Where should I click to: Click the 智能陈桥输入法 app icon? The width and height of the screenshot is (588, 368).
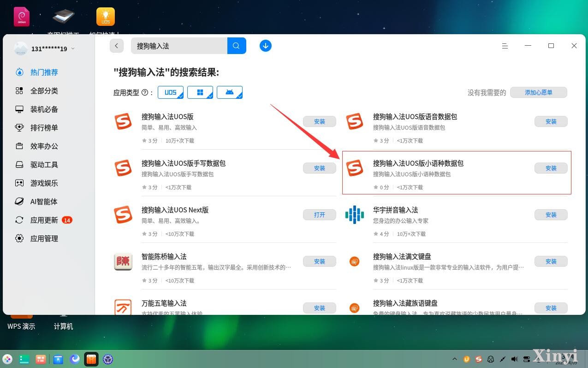(123, 261)
